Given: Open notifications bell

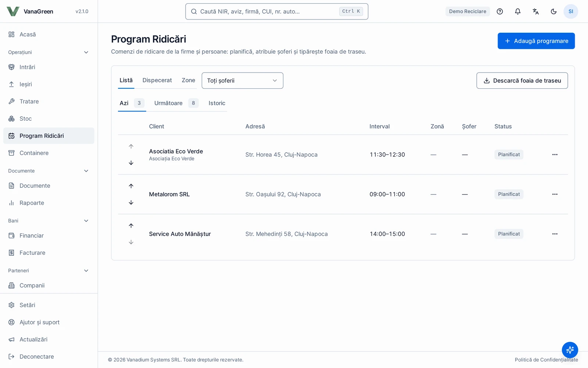Looking at the screenshot, I should pyautogui.click(x=518, y=11).
